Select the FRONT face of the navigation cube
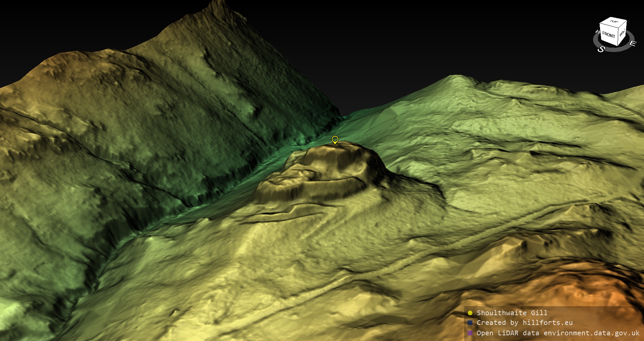 [608, 35]
